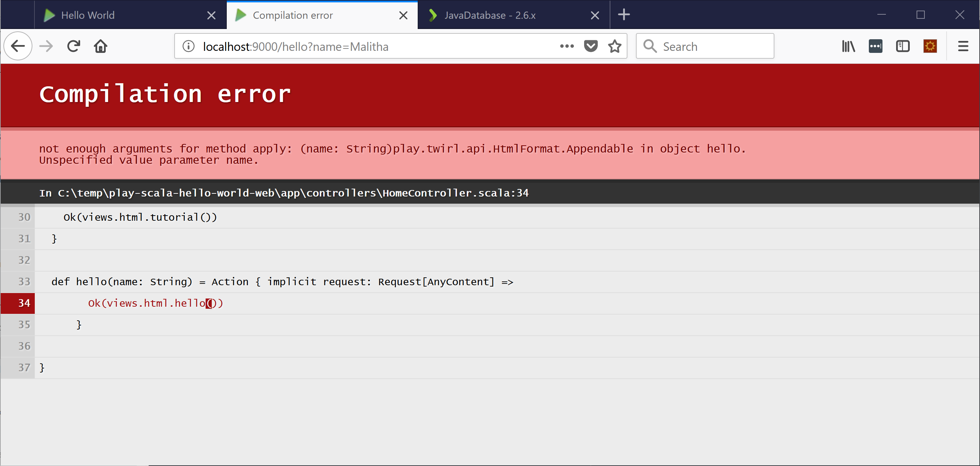Open the Firefox hamburger menu
The height and width of the screenshot is (466, 980).
963,46
